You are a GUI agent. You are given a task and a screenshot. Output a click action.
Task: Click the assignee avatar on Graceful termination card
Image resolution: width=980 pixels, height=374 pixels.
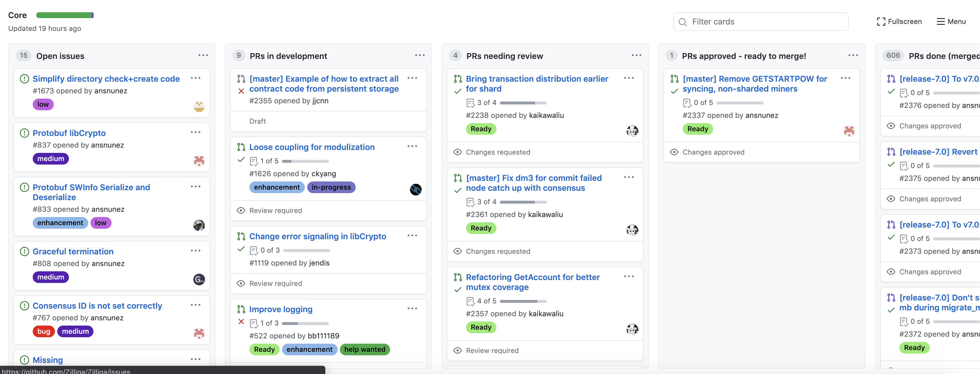(199, 279)
